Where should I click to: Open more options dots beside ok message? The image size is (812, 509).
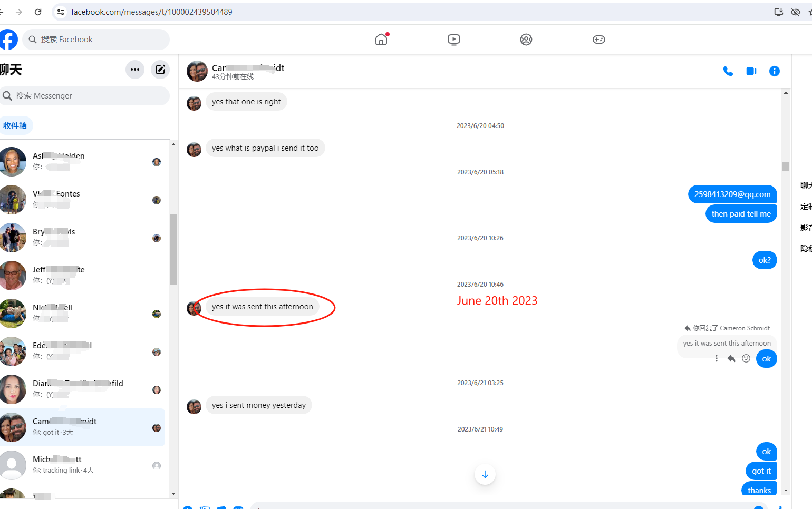coord(717,359)
